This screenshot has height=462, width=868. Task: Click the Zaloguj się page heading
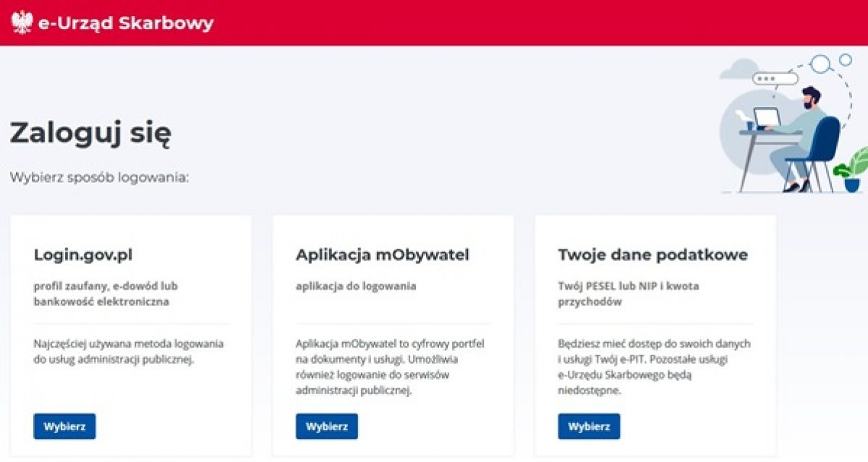(90, 133)
